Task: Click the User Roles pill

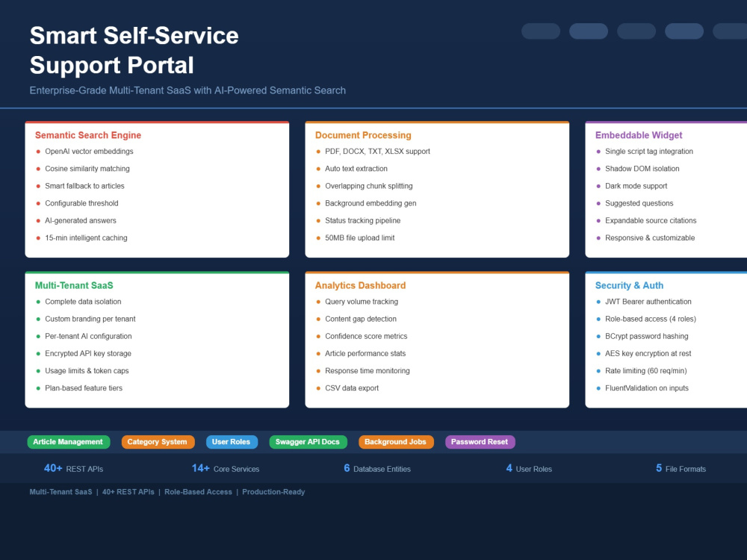Action: point(232,442)
